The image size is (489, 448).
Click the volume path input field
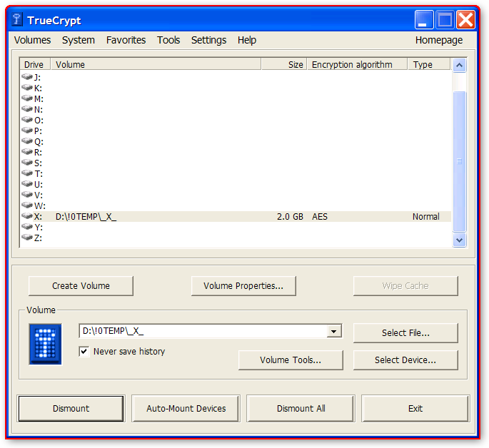pyautogui.click(x=202, y=331)
